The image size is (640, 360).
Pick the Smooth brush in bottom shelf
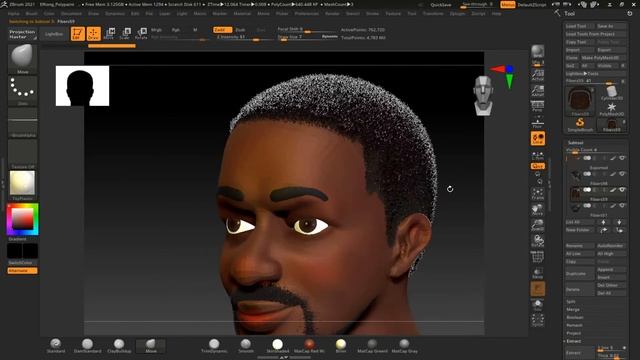click(x=246, y=345)
